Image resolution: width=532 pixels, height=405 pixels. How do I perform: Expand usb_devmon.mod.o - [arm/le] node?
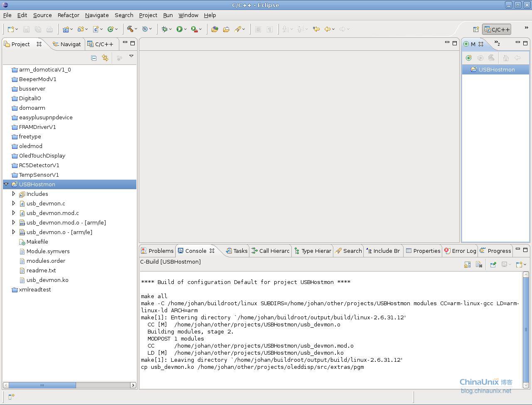point(14,222)
